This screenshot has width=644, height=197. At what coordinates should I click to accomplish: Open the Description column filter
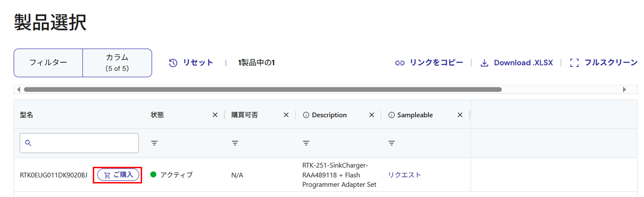(306, 143)
